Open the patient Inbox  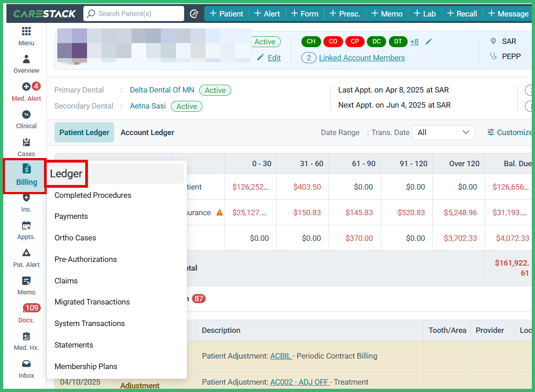coord(26,369)
